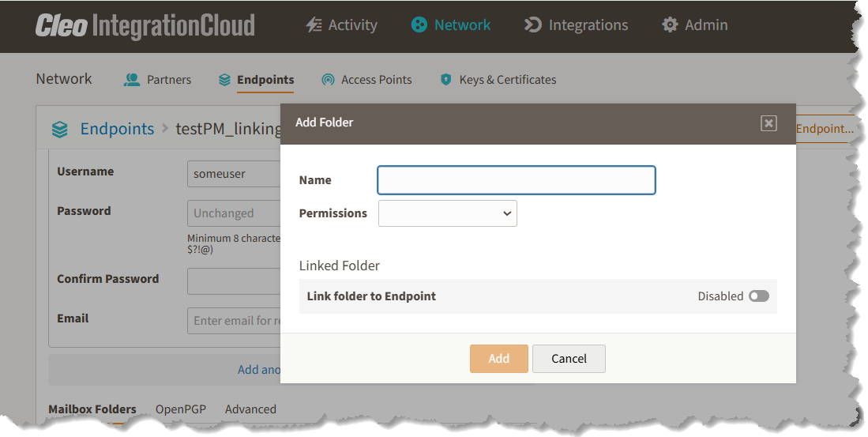The height and width of the screenshot is (437, 868).
Task: Open the Permissions dropdown
Action: (x=447, y=213)
